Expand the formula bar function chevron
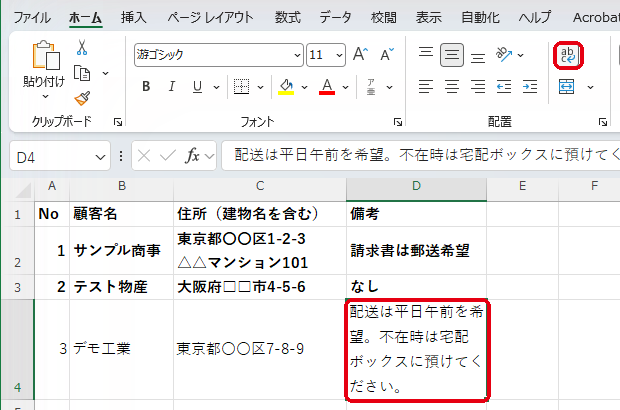620x410 pixels. tap(210, 157)
